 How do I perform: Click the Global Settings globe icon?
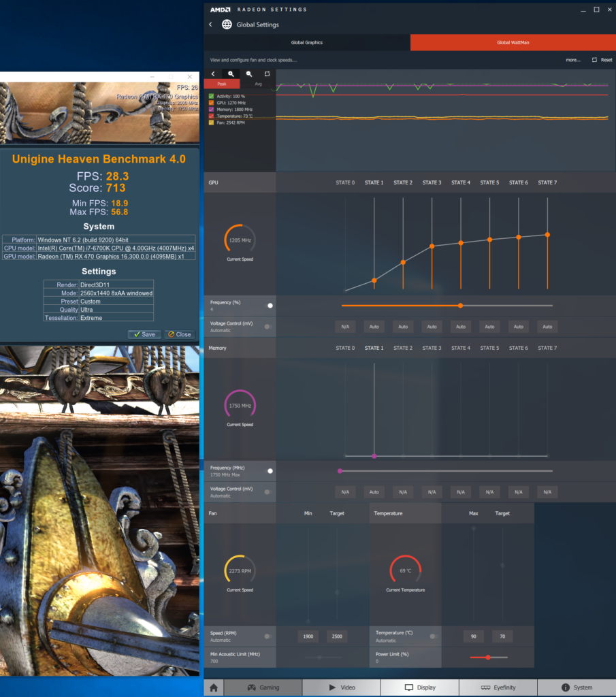coord(227,25)
